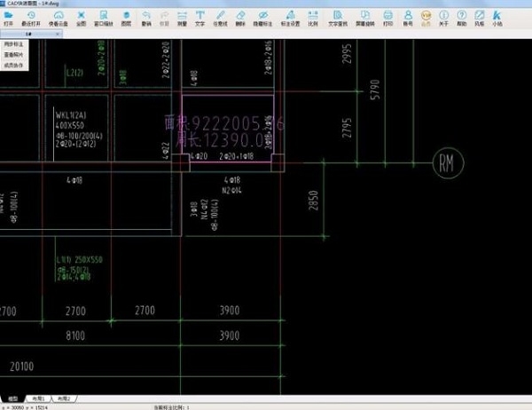Toggle hide annotations (隐藏标注) eye icon

click(x=263, y=19)
